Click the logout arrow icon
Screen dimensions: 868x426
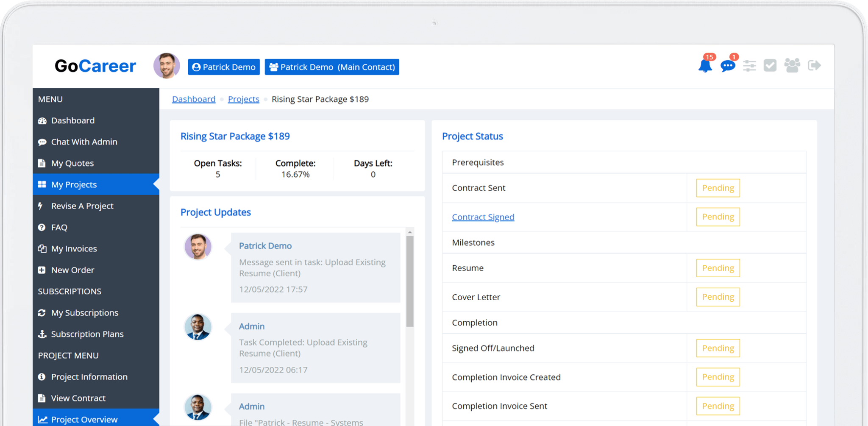tap(814, 65)
